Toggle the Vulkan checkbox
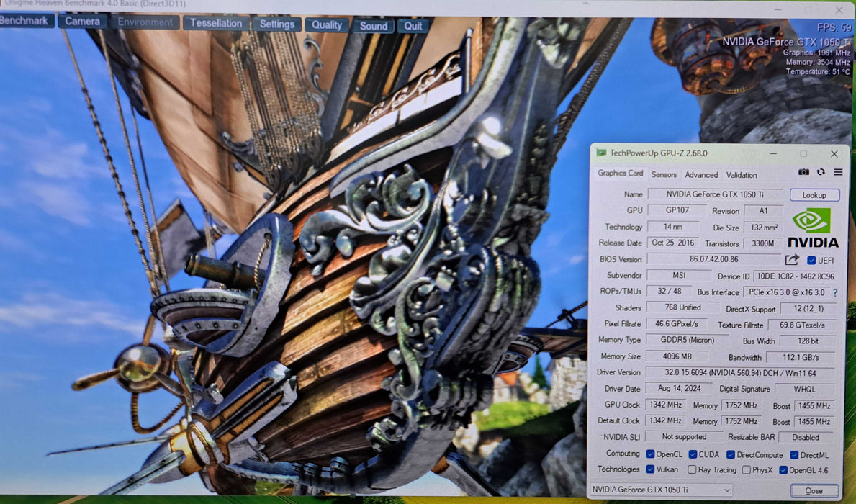This screenshot has width=856, height=504. (x=650, y=469)
